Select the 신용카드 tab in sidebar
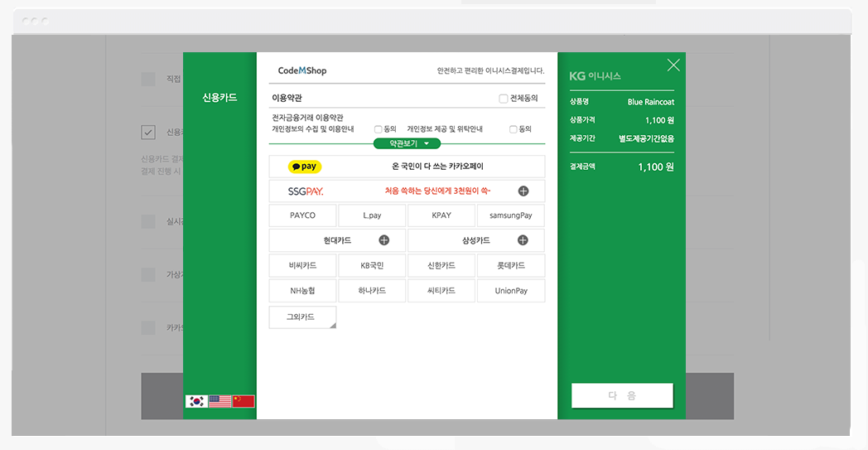 219,98
